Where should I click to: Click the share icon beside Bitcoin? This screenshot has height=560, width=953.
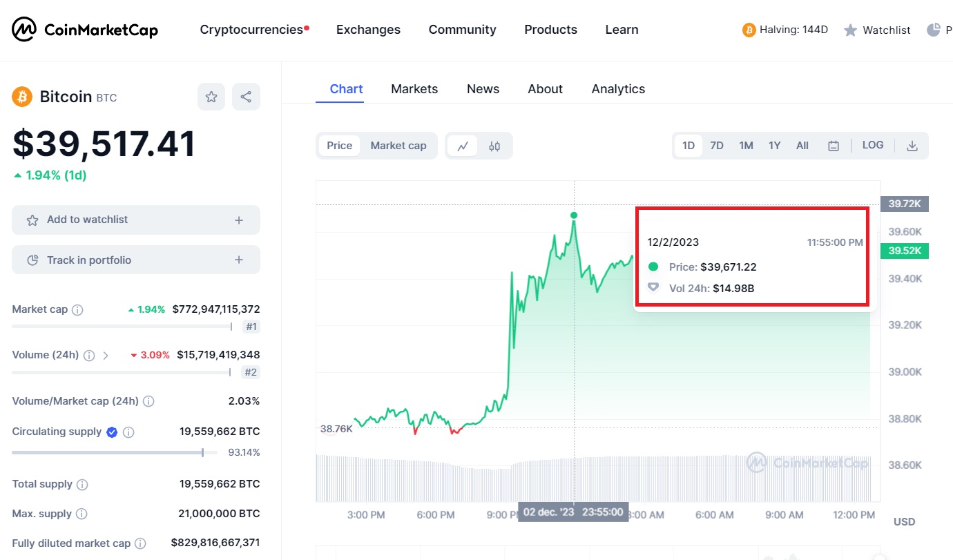coord(246,97)
